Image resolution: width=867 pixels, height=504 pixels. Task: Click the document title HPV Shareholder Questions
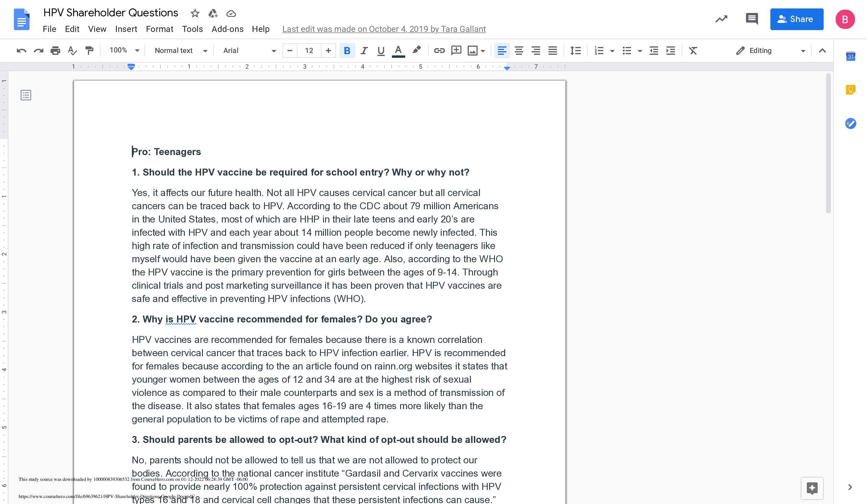(x=110, y=13)
